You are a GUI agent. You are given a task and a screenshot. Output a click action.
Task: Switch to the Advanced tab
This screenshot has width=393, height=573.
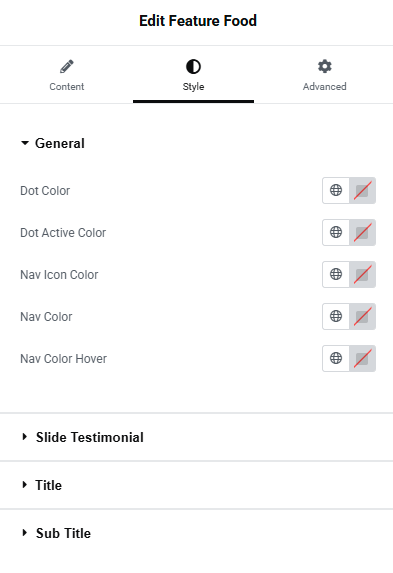coord(325,75)
